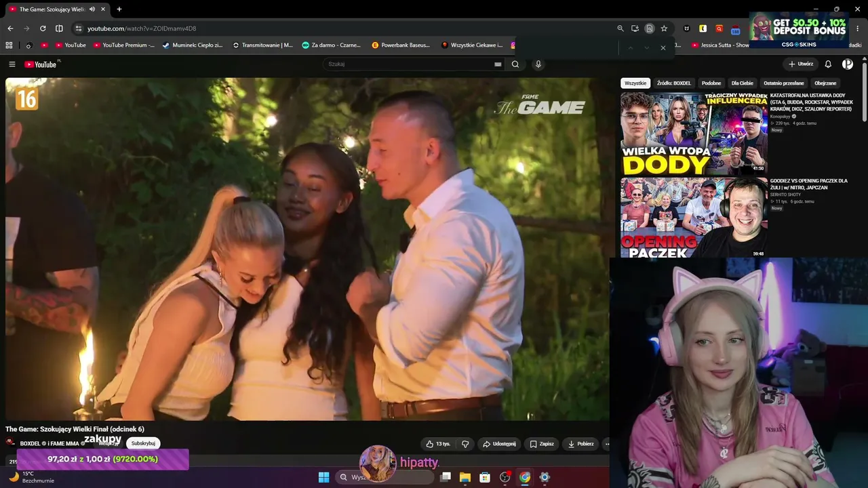Save the video with Zapisz
Image resolution: width=868 pixels, height=488 pixels.
coord(542,444)
